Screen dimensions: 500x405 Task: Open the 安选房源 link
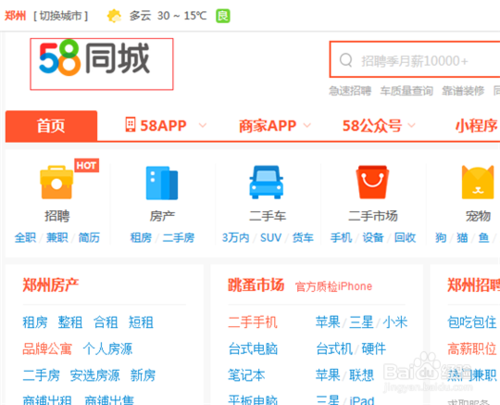point(95,375)
